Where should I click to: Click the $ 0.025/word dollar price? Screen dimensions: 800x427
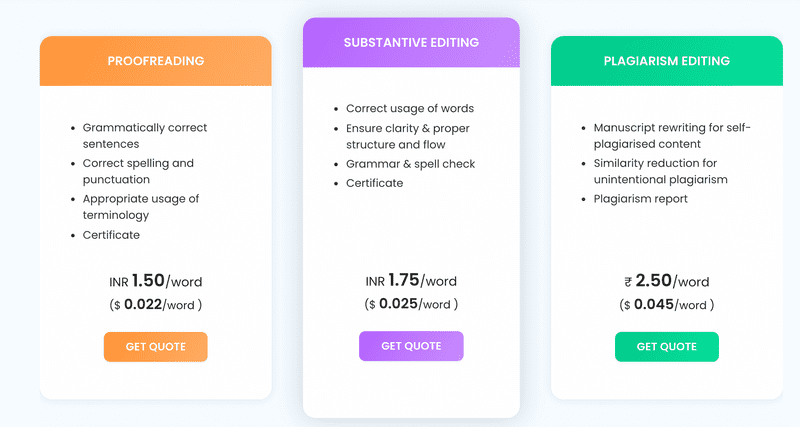[x=411, y=303]
